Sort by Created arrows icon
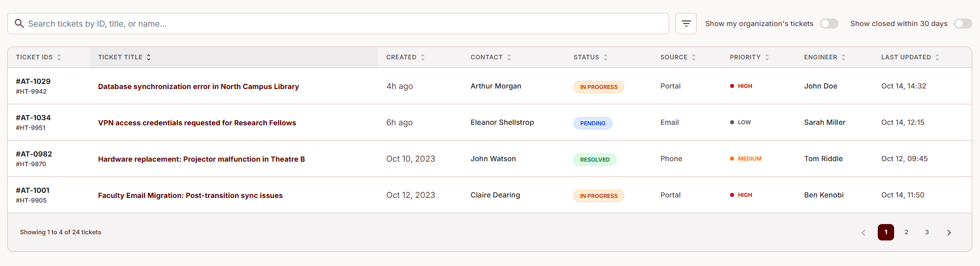This screenshot has height=266, width=980. tap(423, 57)
